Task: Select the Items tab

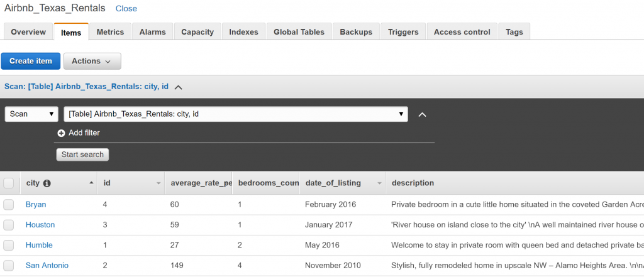Action: click(x=71, y=33)
